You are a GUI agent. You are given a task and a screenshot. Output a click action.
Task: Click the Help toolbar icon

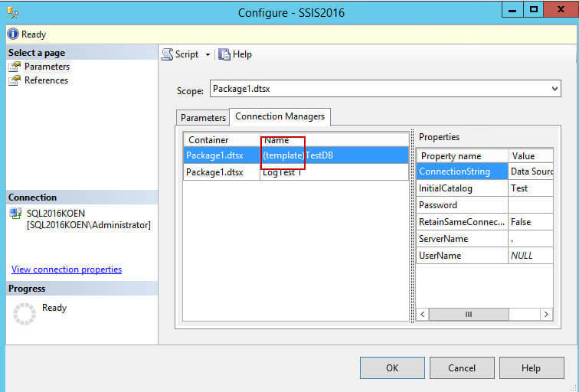224,54
